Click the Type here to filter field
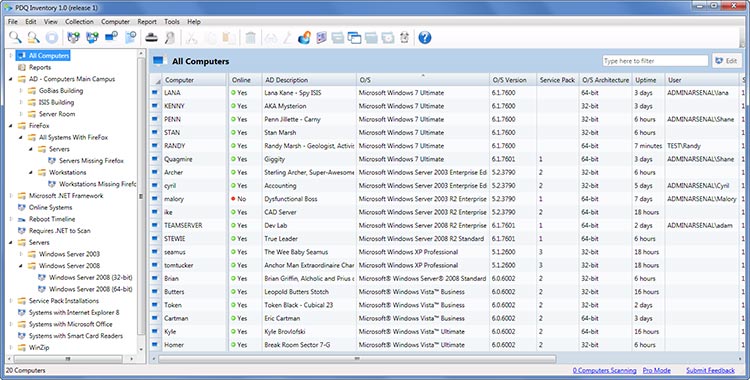The width and height of the screenshot is (750, 380). pyautogui.click(x=655, y=61)
